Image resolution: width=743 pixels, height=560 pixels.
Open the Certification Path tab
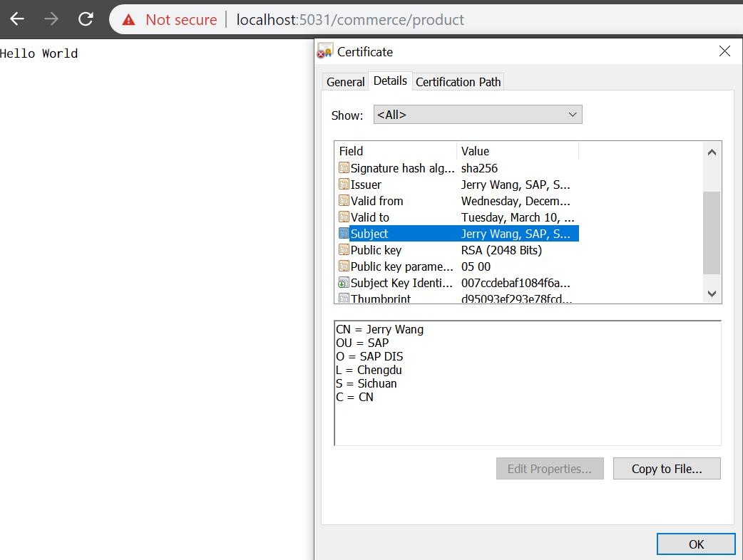(458, 82)
